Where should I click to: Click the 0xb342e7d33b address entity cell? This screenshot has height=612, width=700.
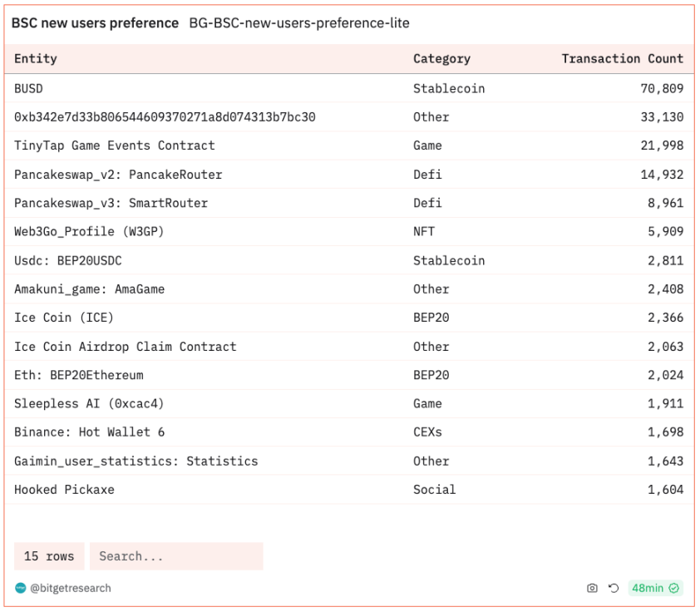(165, 117)
